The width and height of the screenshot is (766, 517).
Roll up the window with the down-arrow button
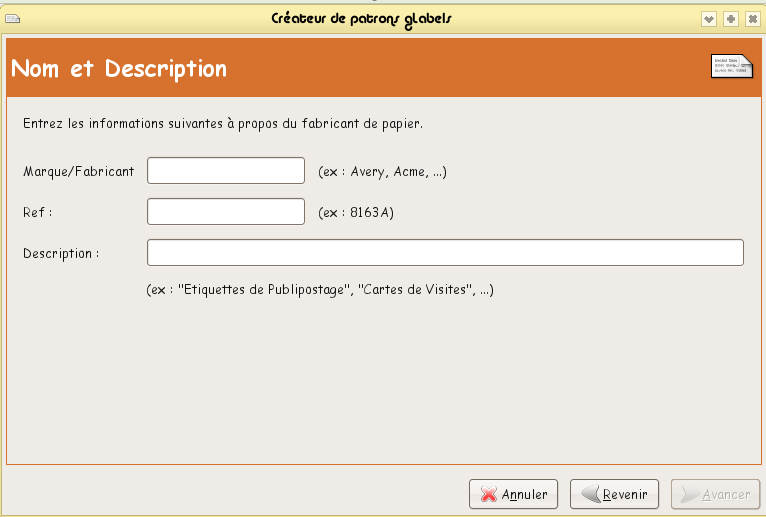709,19
